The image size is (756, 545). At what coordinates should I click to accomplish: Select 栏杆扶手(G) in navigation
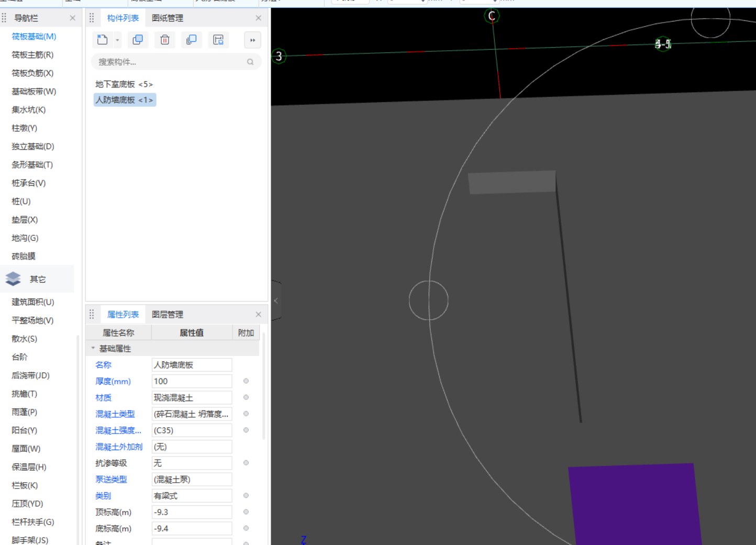[x=33, y=522]
